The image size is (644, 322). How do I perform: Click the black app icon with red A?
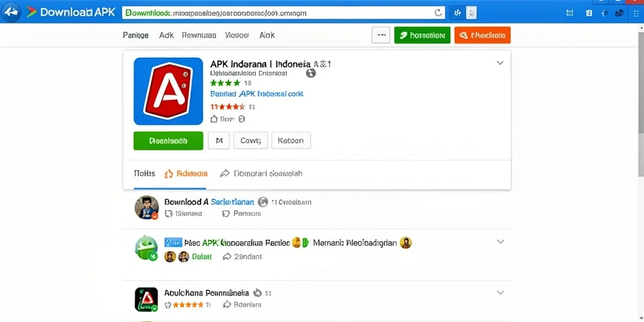[146, 299]
